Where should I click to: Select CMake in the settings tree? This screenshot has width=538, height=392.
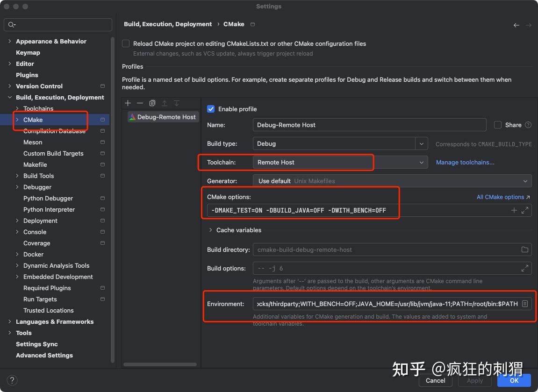pos(33,120)
